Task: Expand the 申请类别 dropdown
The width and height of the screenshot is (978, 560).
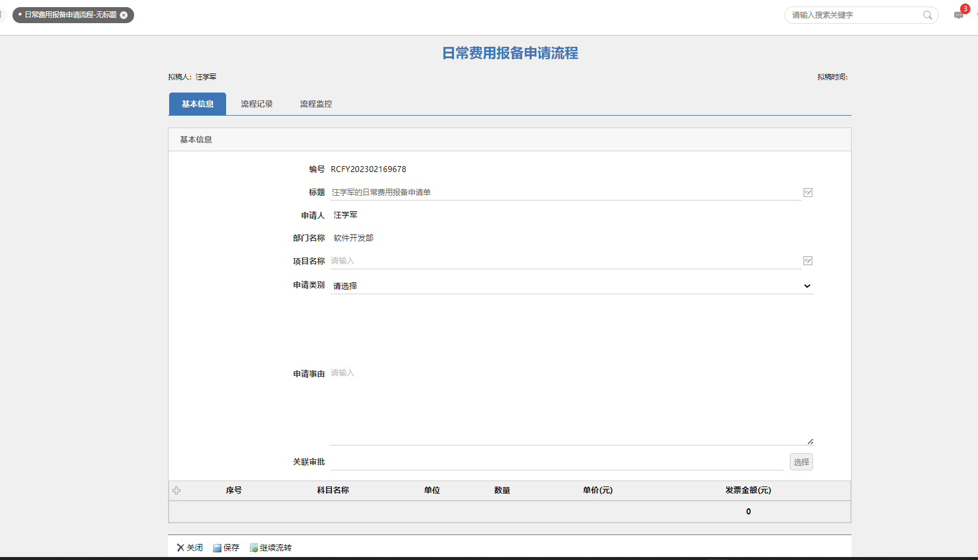Action: pos(571,286)
